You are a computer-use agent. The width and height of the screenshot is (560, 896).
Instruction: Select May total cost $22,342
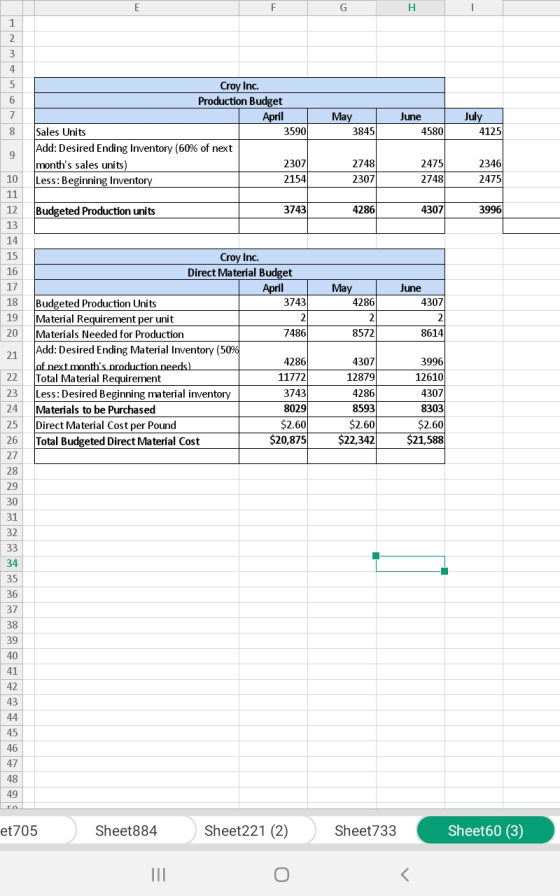pyautogui.click(x=342, y=440)
